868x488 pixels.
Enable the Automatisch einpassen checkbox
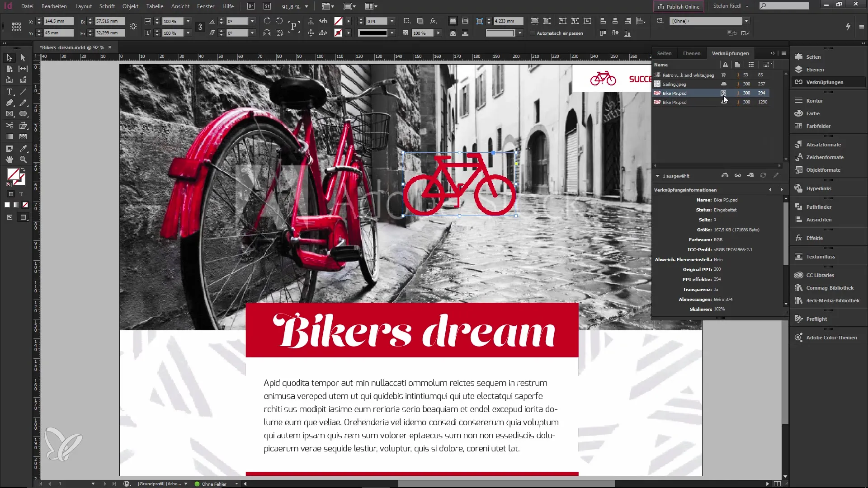pyautogui.click(x=533, y=33)
